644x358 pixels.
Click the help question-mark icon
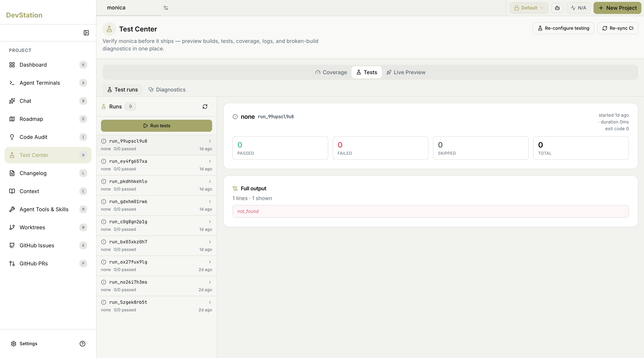tap(83, 344)
